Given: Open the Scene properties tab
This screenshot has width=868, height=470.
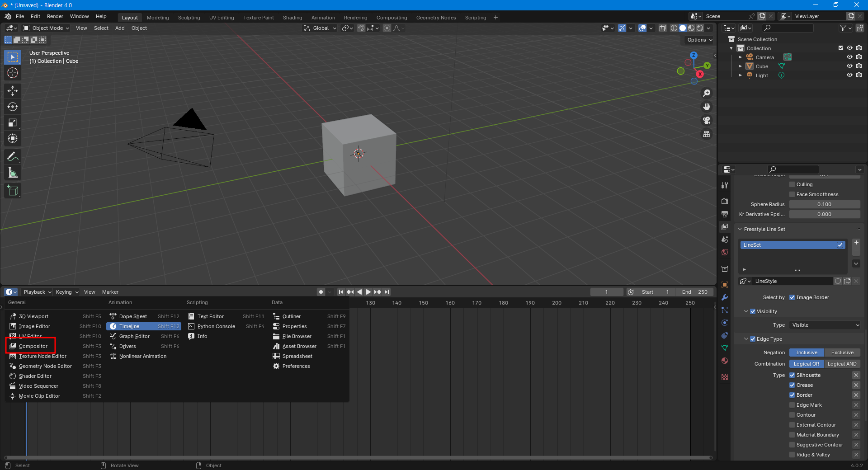Looking at the screenshot, I should click(x=725, y=240).
